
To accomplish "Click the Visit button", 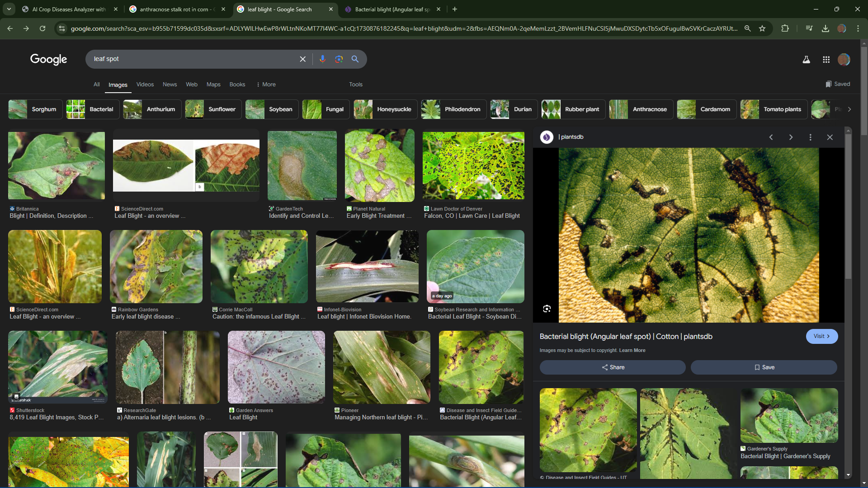I will [821, 336].
